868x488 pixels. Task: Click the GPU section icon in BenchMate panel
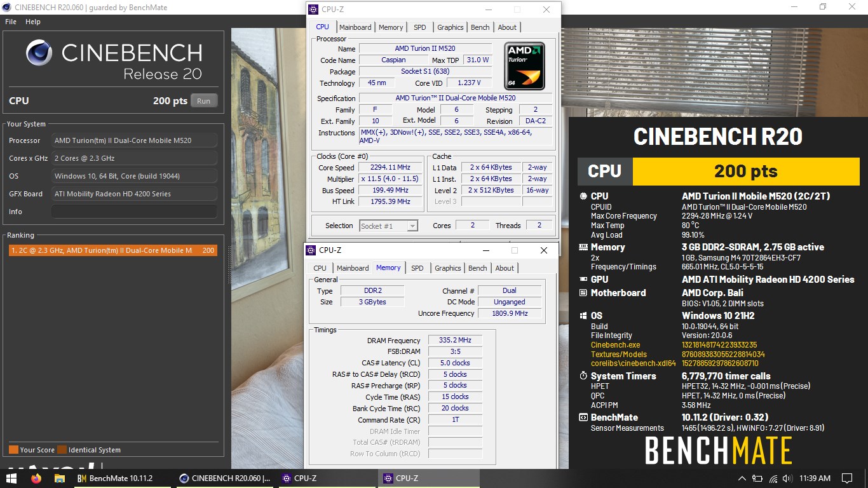[x=583, y=279]
